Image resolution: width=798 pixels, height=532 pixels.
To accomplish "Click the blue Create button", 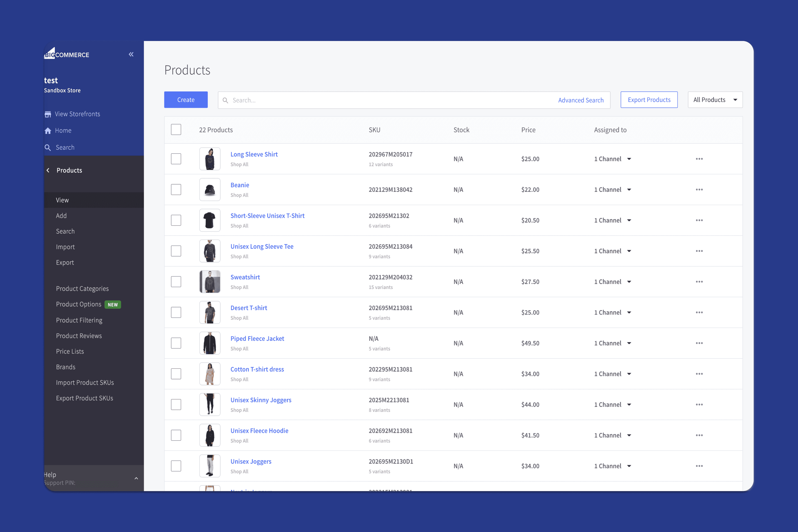I will coord(186,100).
